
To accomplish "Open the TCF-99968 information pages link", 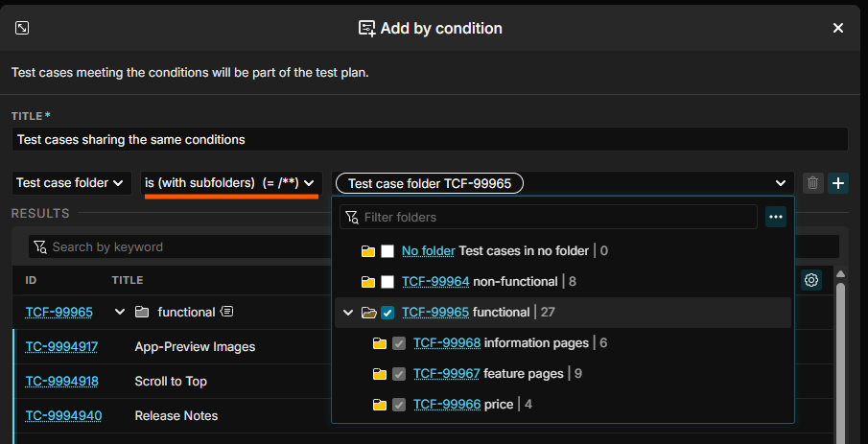I will 447,343.
